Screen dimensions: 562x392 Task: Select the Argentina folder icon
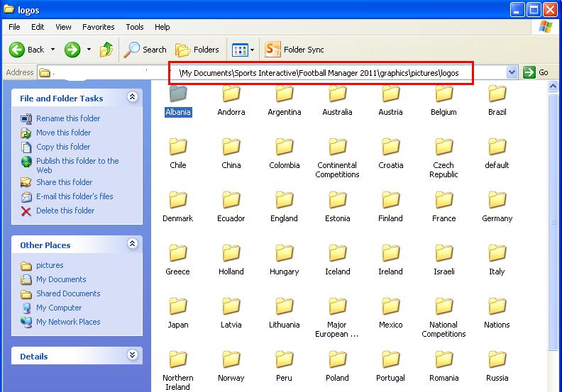pos(285,94)
